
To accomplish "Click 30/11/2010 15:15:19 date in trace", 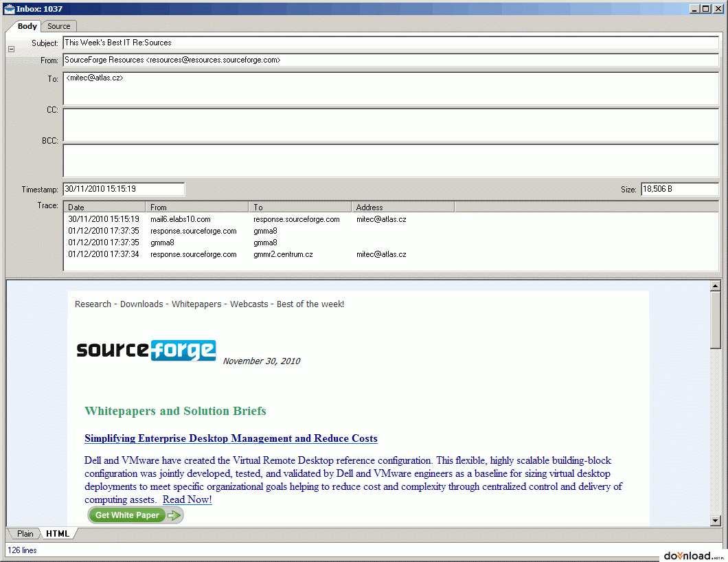I will tap(104, 219).
